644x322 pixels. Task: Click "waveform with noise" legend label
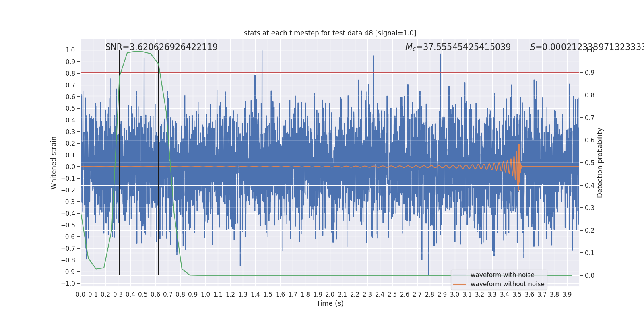tap(502, 275)
